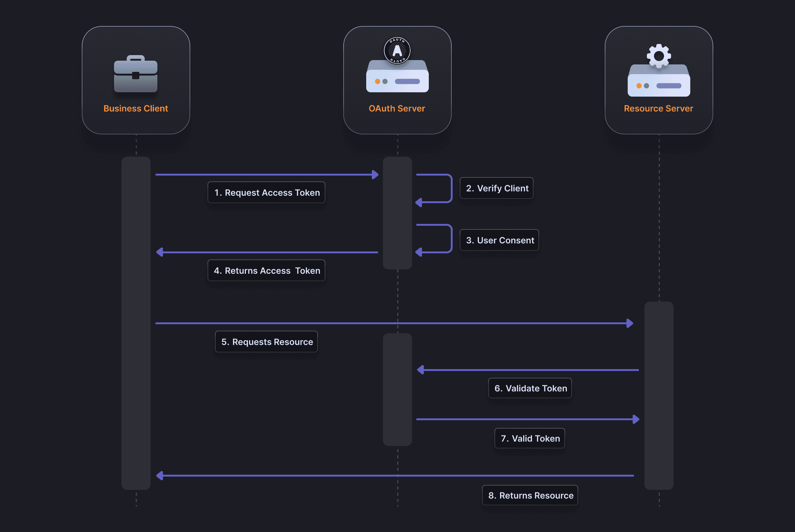
Task: Open the Business Client card title
Action: 135,108
